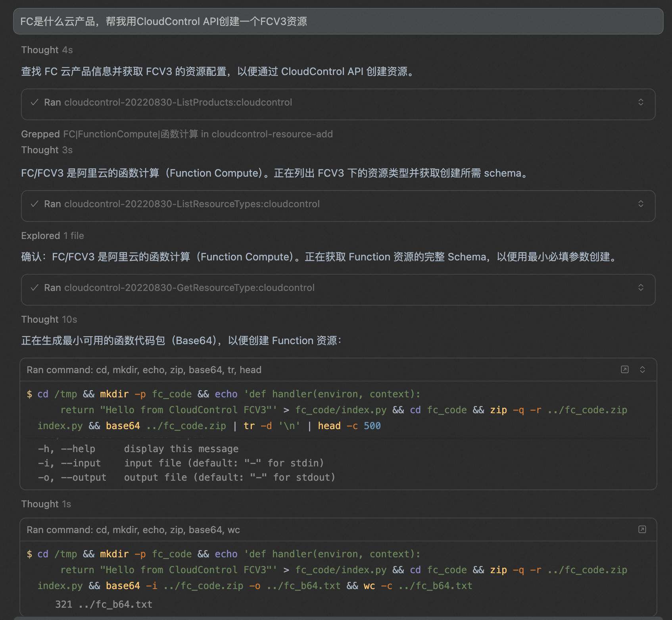Image resolution: width=672 pixels, height=620 pixels.
Task: Expand the ListProducts tool call chevron
Action: point(641,102)
